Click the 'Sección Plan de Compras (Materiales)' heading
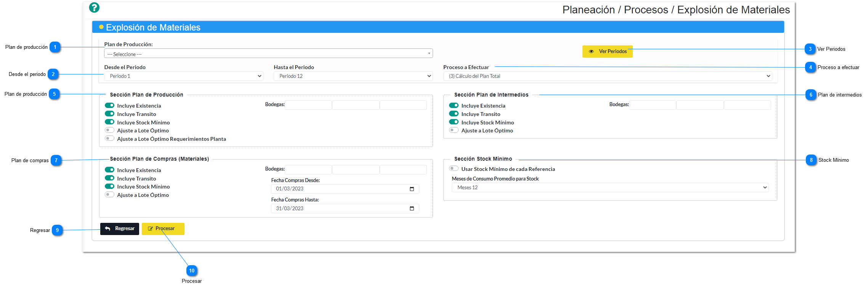 [159, 159]
